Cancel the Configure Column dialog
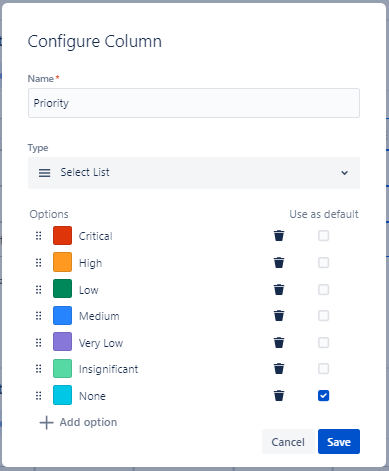Viewport: 389px width, 471px height. [288, 441]
